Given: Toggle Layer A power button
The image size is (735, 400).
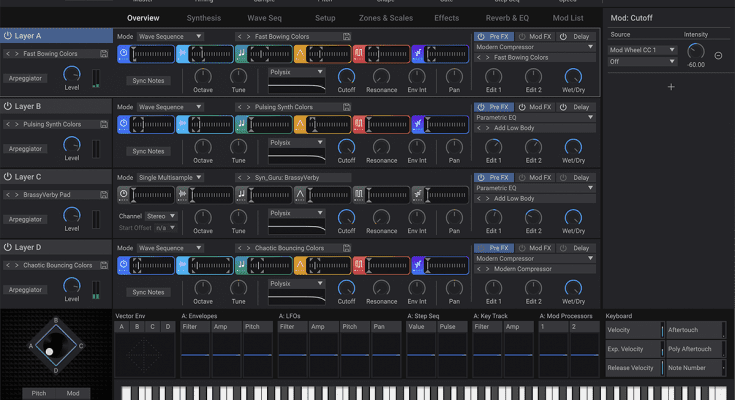Looking at the screenshot, I should [8, 35].
